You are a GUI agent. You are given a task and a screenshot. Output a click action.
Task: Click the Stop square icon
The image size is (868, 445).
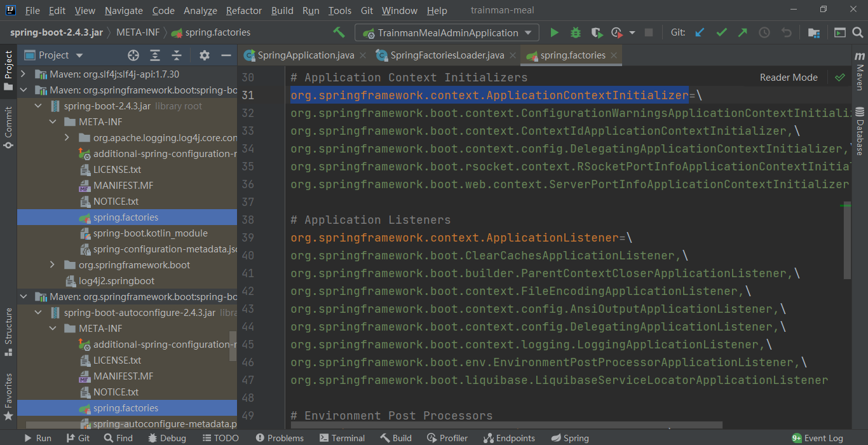(649, 32)
